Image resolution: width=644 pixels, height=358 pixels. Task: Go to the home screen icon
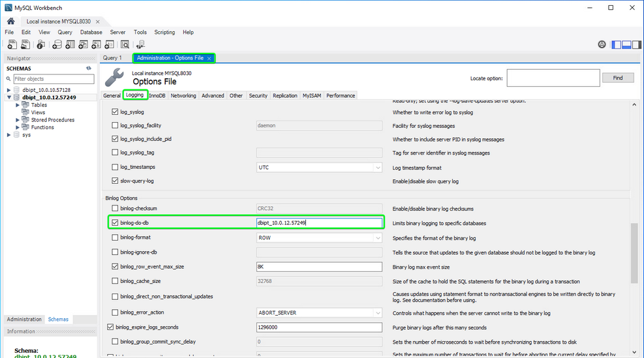tap(10, 21)
